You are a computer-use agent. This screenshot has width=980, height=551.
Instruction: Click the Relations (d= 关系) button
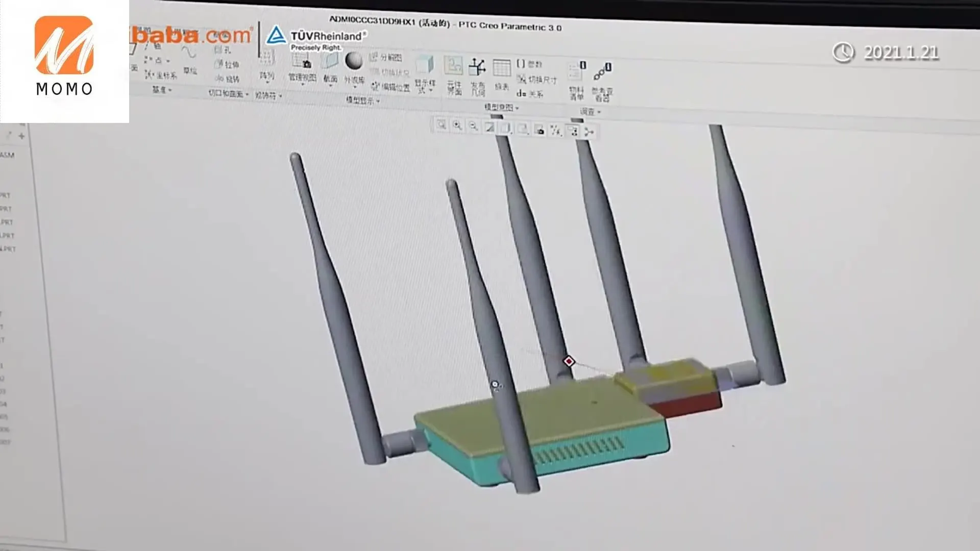[x=530, y=93]
